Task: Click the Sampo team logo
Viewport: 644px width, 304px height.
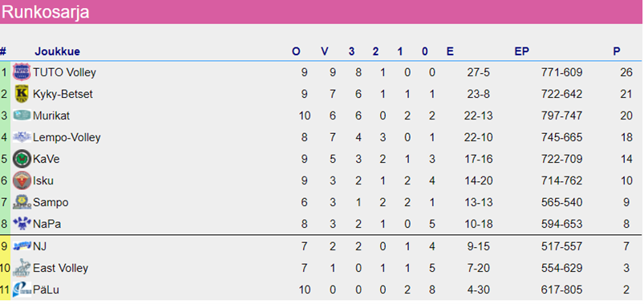Action: 22,202
